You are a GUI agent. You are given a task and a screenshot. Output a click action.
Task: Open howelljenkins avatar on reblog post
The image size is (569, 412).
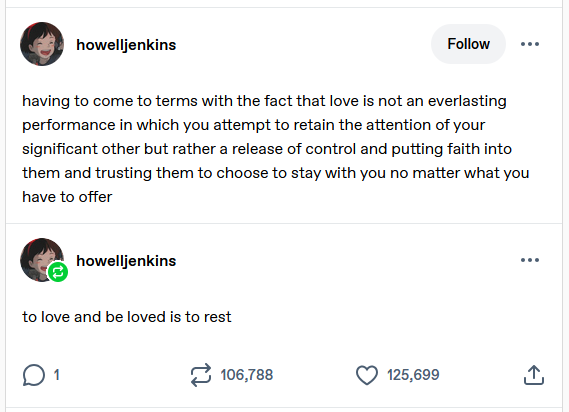coord(42,260)
